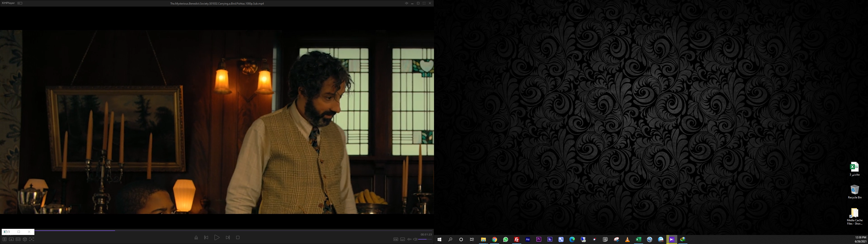Click the download video icon
Image resolution: width=868 pixels, height=244 pixels.
point(11,239)
